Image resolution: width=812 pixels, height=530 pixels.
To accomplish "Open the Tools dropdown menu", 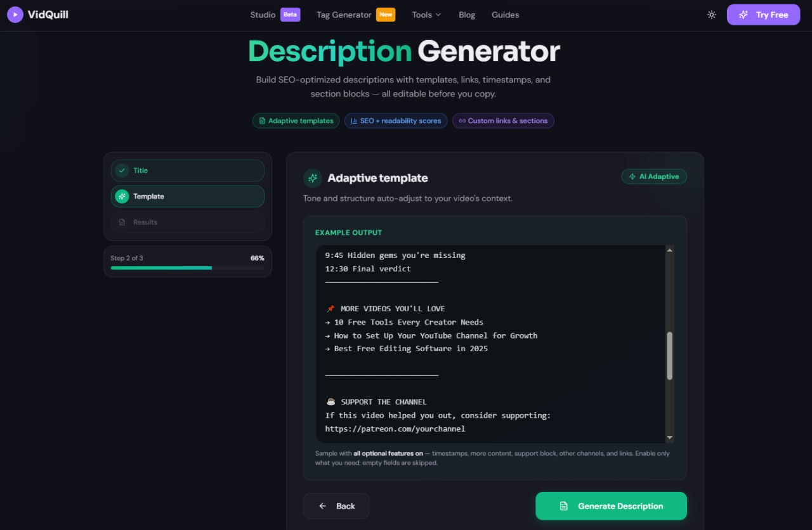I will [426, 15].
